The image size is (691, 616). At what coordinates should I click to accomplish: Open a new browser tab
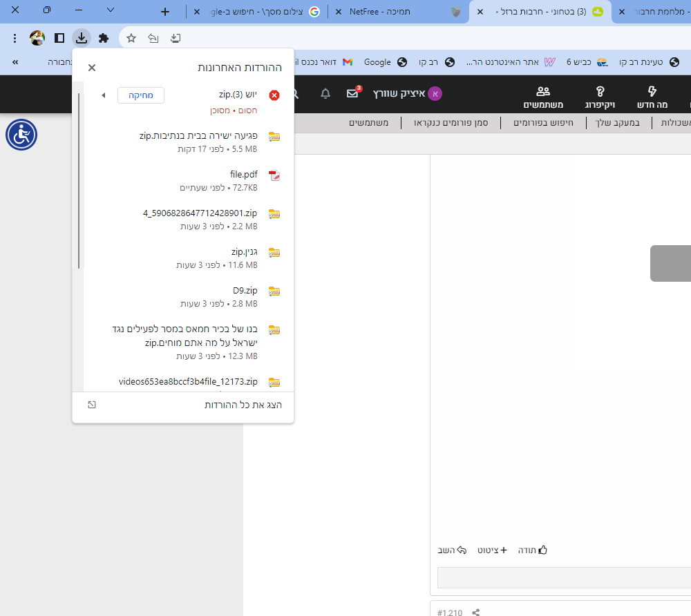click(165, 12)
